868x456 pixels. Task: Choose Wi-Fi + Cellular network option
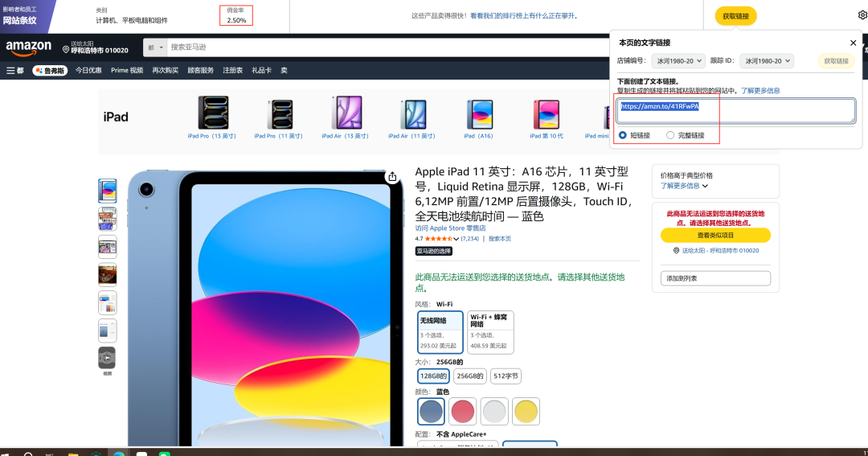pyautogui.click(x=490, y=332)
